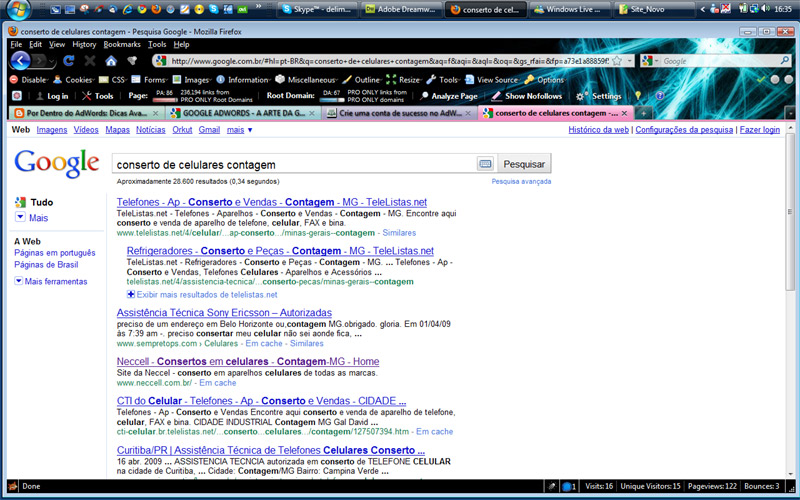Open 'Assistência Técnica Sony Ericsson – Autorizadas' result
This screenshot has height=500, width=800.
point(224,312)
